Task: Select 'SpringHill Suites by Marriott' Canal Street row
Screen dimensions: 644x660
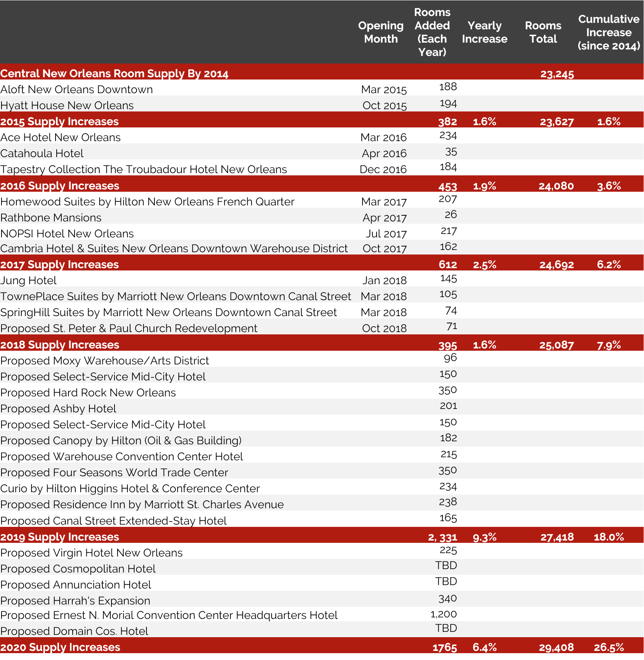Action: [169, 312]
